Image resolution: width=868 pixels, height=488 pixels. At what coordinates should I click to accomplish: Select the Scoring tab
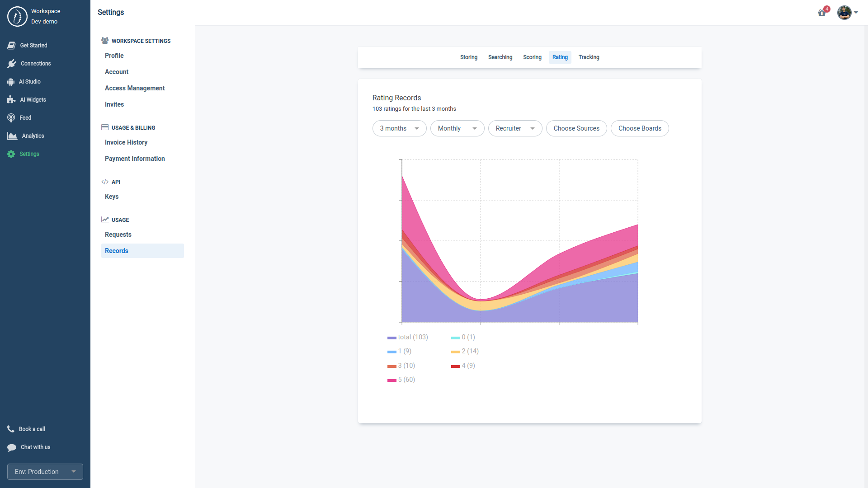click(532, 57)
